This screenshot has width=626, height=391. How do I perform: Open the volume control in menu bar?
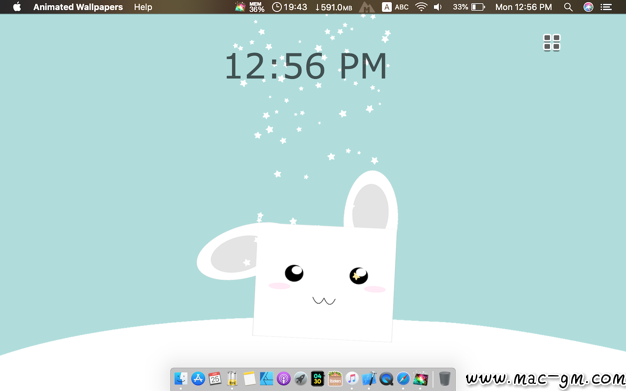(x=438, y=7)
